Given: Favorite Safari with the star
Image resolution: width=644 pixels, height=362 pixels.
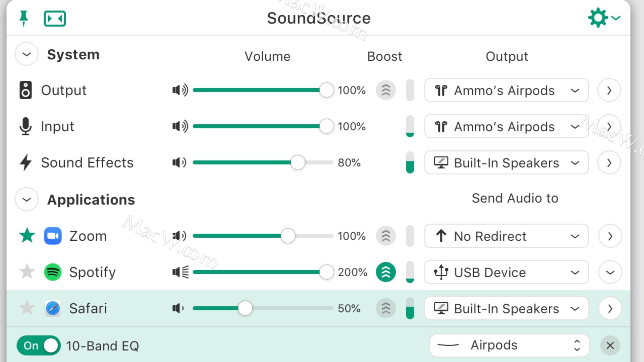Looking at the screenshot, I should [27, 308].
